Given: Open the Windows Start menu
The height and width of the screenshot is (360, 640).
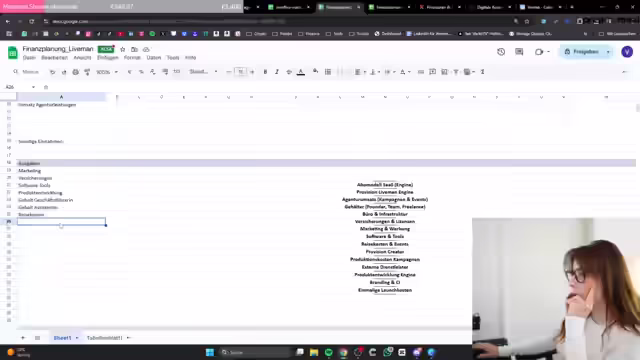Looking at the screenshot, I should (x=210, y=352).
